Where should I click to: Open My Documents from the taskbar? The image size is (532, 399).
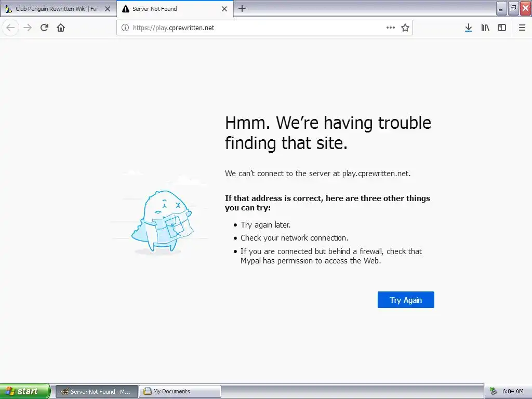tap(180, 392)
